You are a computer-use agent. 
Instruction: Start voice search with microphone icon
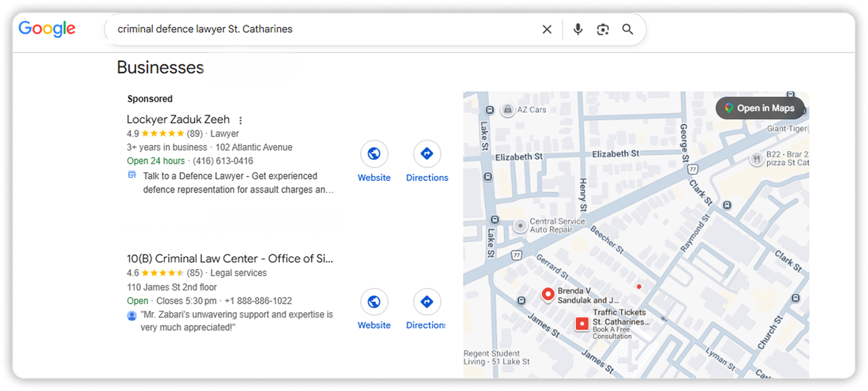578,29
